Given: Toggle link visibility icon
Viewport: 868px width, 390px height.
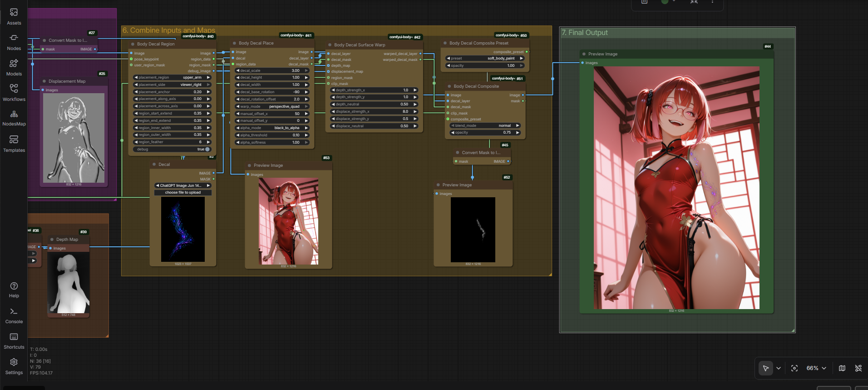Looking at the screenshot, I should click(x=858, y=368).
